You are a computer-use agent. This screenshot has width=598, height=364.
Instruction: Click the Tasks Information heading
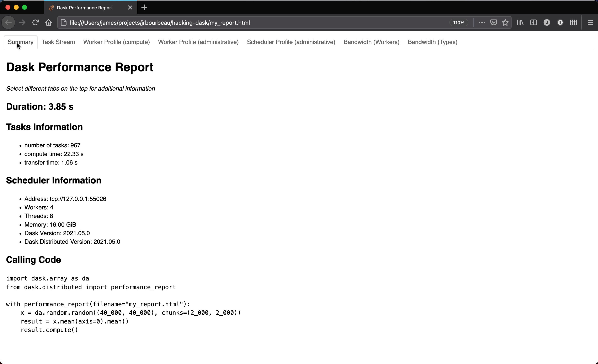click(x=44, y=127)
